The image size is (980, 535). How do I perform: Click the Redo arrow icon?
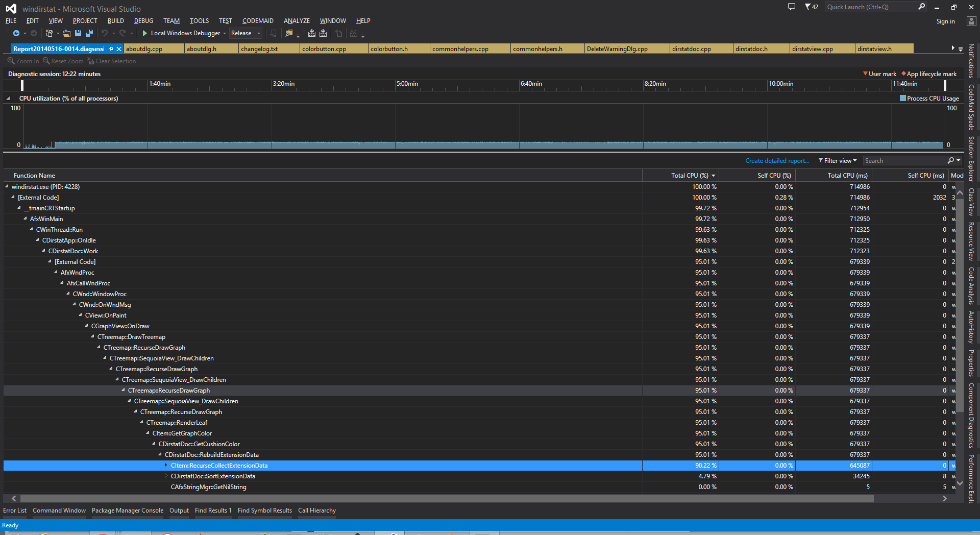point(122,33)
